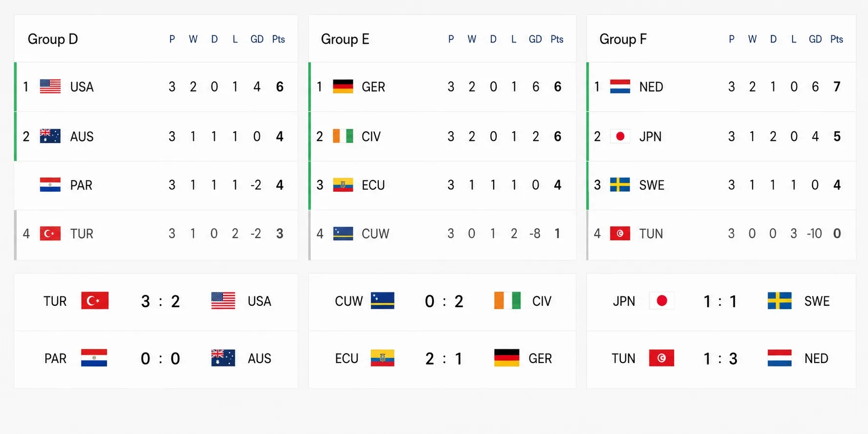This screenshot has width=868, height=434.
Task: Open the Group F header title
Action: pos(623,39)
